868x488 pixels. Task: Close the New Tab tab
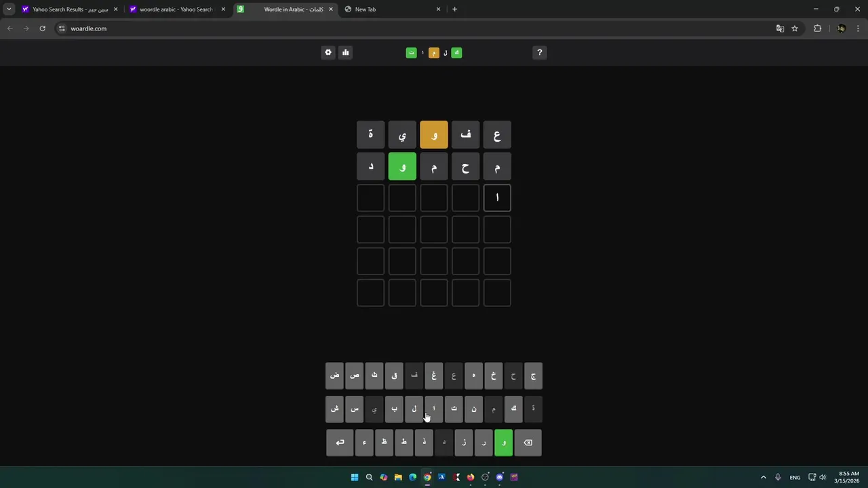(x=438, y=9)
